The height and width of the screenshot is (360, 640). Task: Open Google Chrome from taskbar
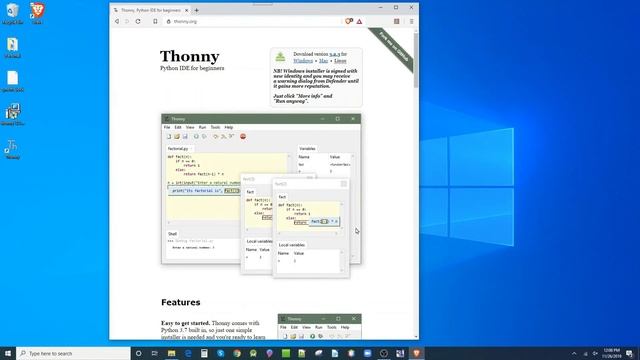tap(237, 353)
